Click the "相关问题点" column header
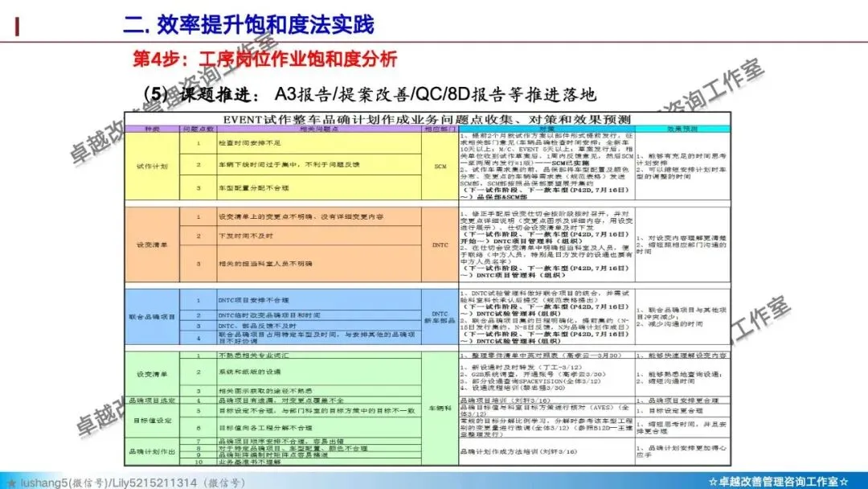 (319, 129)
